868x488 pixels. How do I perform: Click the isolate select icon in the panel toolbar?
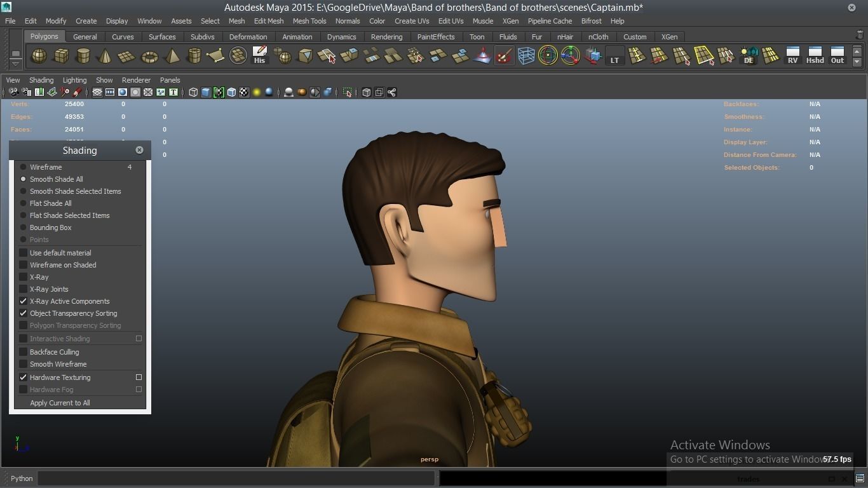tap(348, 93)
